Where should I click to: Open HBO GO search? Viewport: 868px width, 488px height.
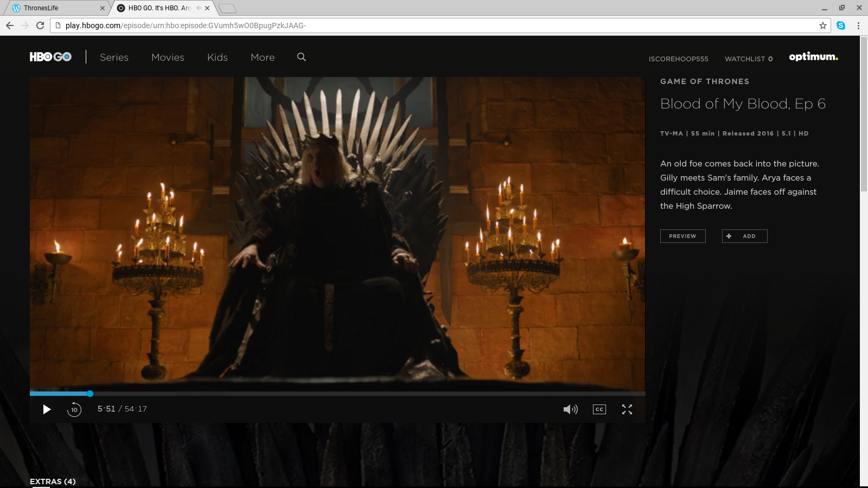tap(302, 57)
